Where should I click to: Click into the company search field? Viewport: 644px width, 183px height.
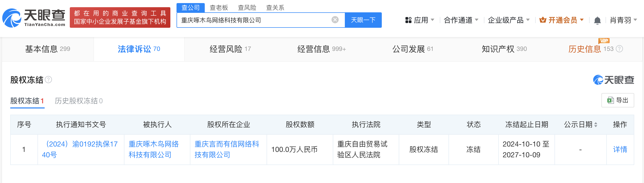click(x=254, y=20)
